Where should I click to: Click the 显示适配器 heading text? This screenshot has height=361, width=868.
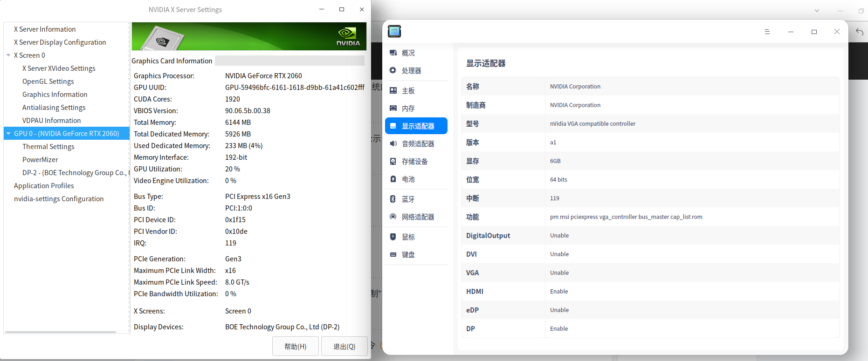(486, 63)
